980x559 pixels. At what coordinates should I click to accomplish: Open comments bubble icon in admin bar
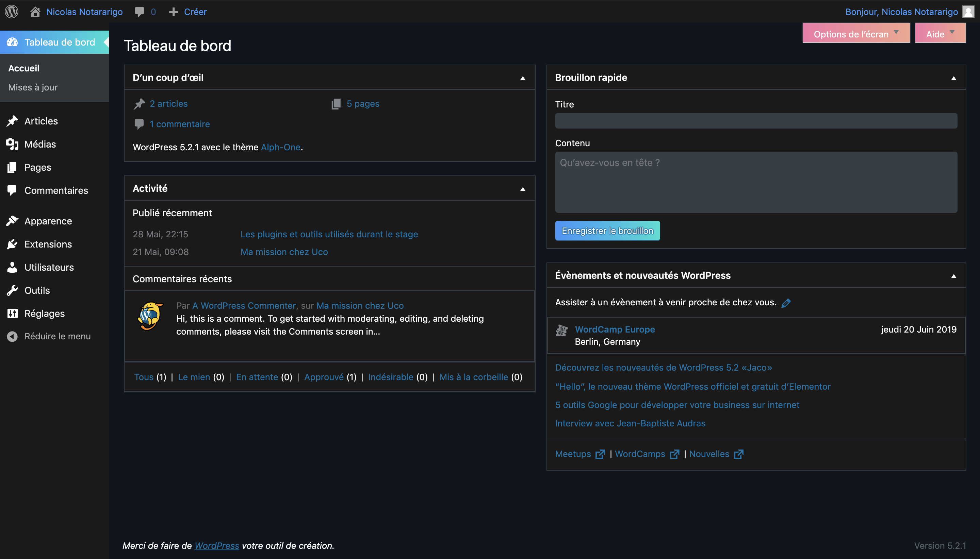tap(140, 12)
